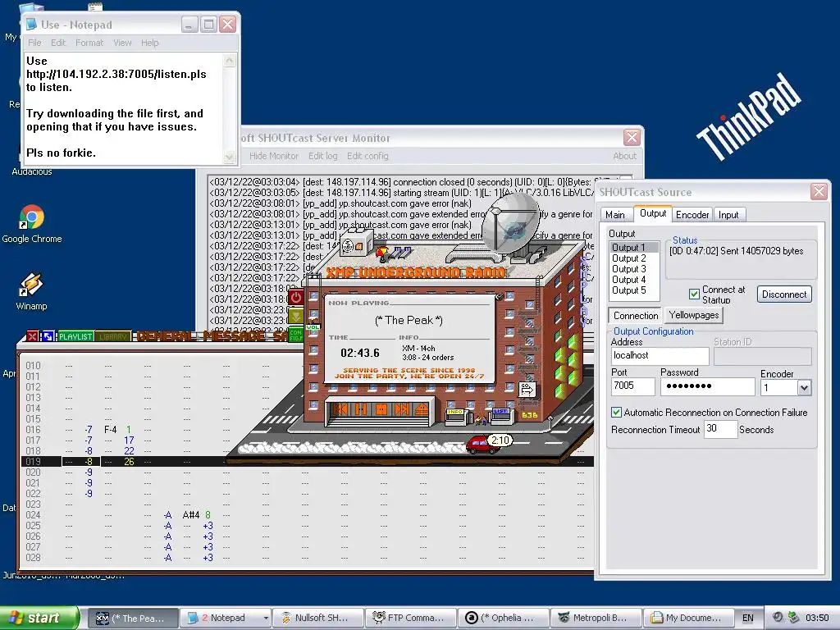
Task: Click the red X icon on XMPlay panel
Action: coord(33,336)
